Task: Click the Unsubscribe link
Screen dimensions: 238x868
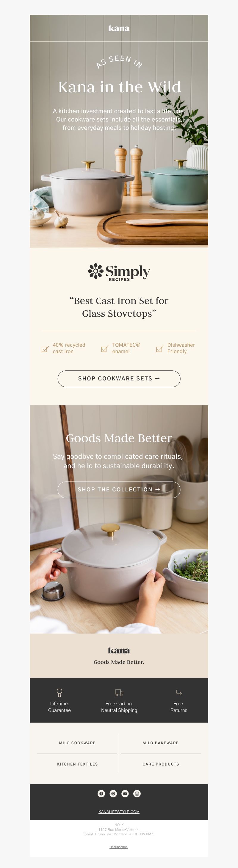Action: [x=118, y=847]
